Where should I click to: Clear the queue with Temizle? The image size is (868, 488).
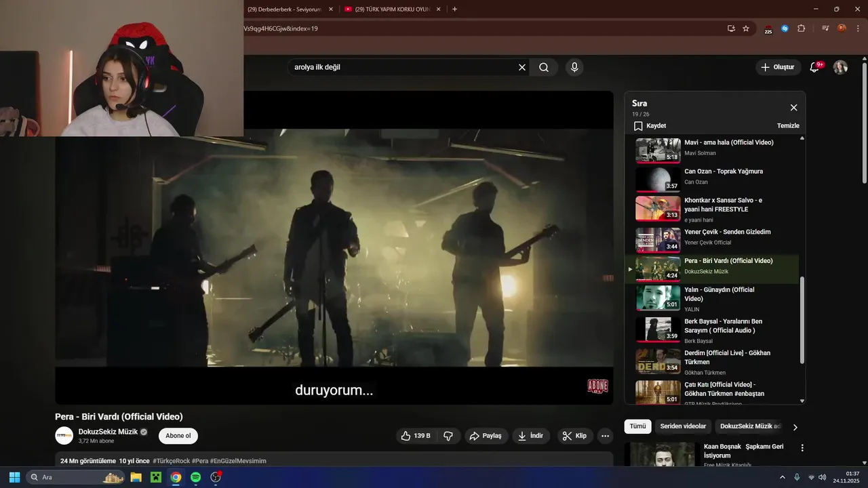788,126
